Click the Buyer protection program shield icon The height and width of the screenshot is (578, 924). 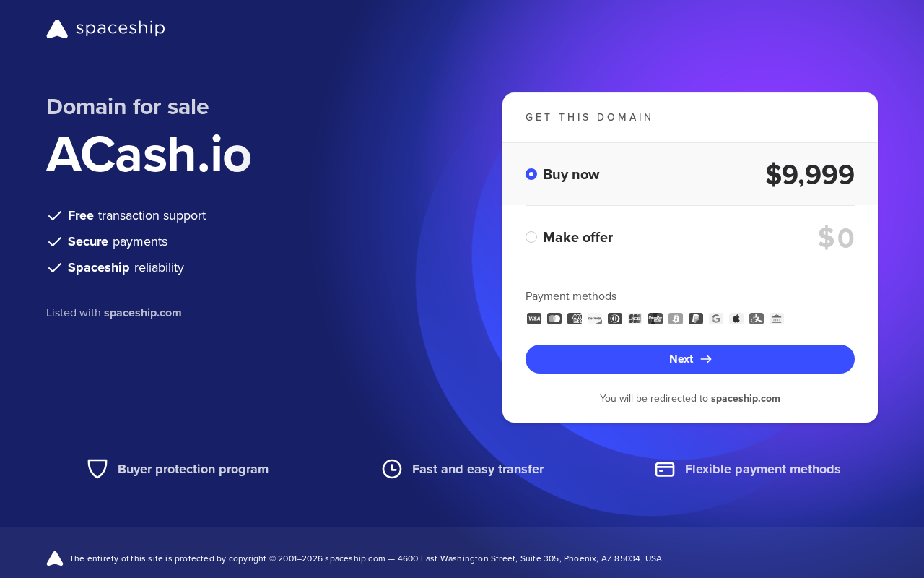(x=97, y=469)
